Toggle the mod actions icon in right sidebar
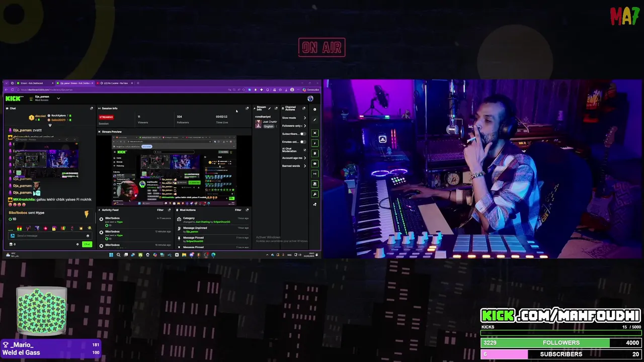Screen dimensions: 644x362 315,184
